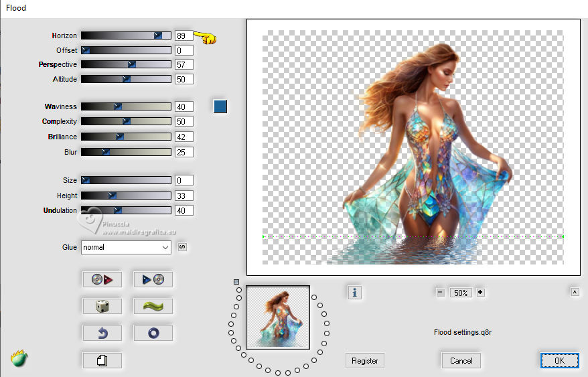Toggle the small square above the preview thumbnail
Image resolution: width=588 pixels, height=377 pixels.
coord(236,282)
